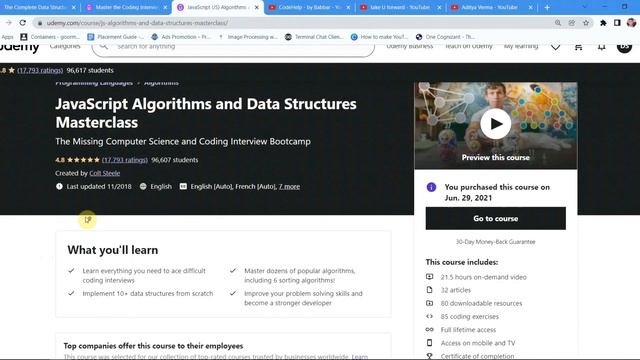Switch to the Aditya Verma YouTube tab

click(x=490, y=7)
